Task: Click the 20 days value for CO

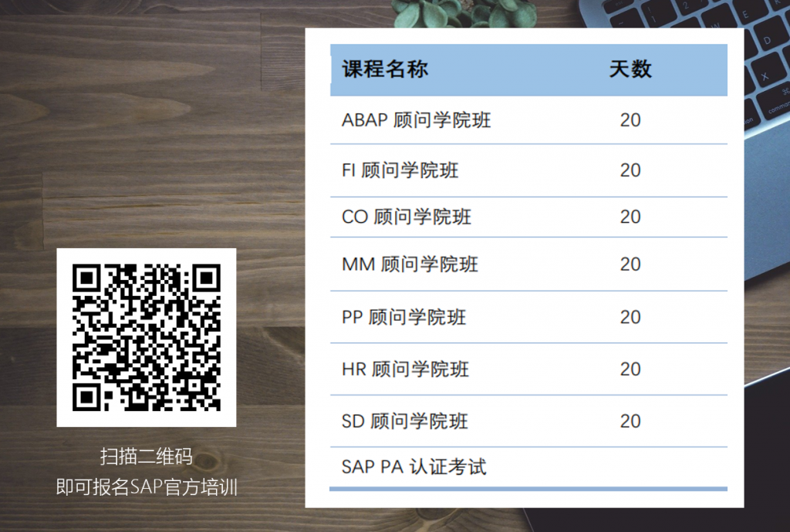Action: 630,217
